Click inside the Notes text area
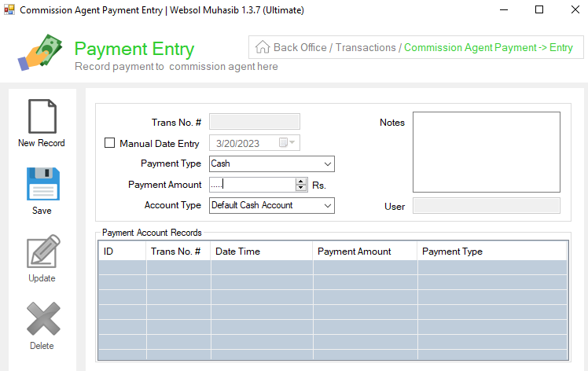Screen dimensions: 588x371 click(487, 152)
